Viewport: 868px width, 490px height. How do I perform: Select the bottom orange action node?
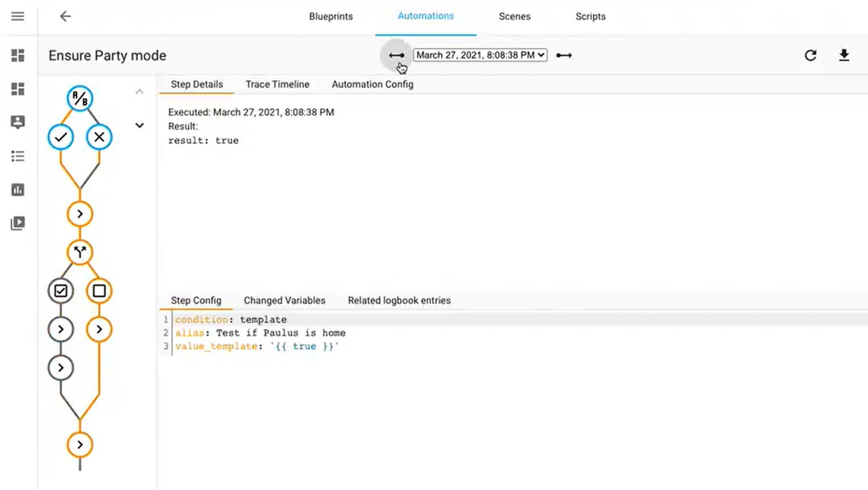80,445
